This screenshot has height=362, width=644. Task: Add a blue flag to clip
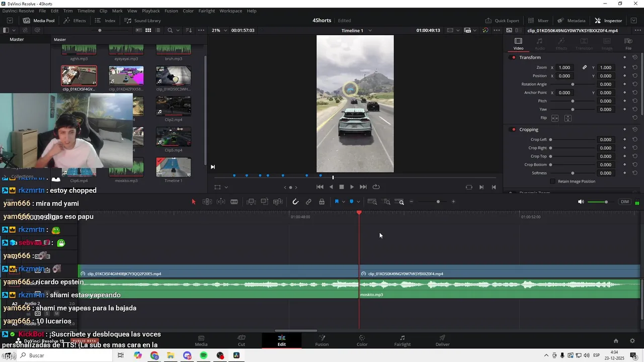[337, 202]
